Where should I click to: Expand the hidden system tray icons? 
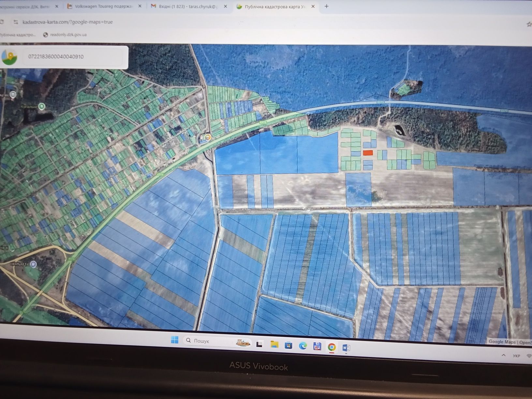click(x=504, y=355)
